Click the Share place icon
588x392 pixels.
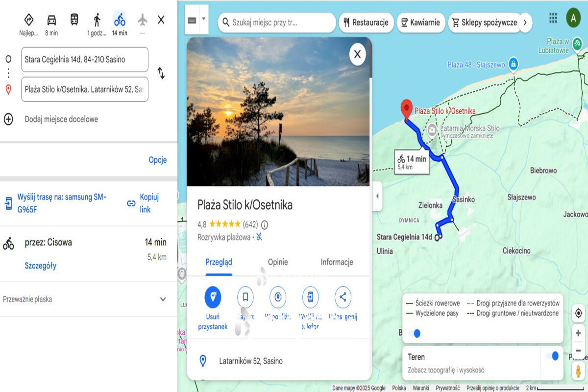[x=343, y=297]
